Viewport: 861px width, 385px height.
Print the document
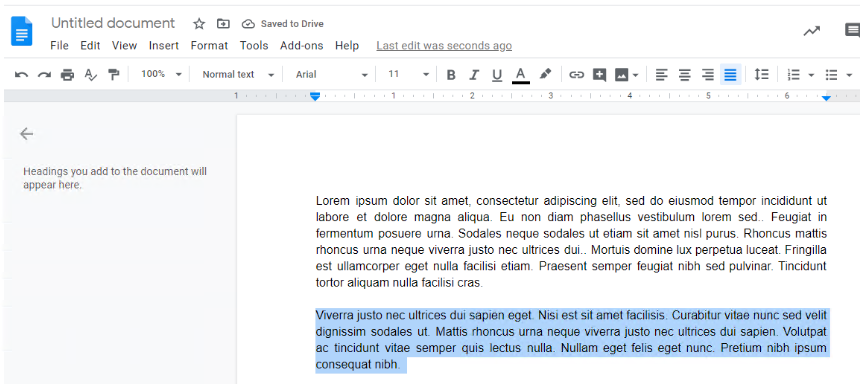(68, 75)
